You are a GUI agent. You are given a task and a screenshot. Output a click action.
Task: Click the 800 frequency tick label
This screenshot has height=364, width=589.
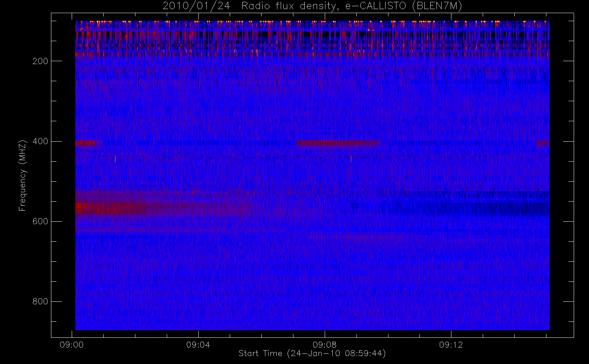40,301
